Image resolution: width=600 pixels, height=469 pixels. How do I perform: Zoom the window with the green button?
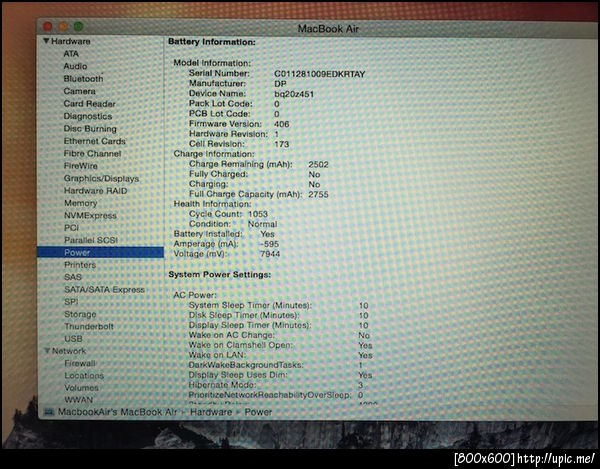(78, 26)
